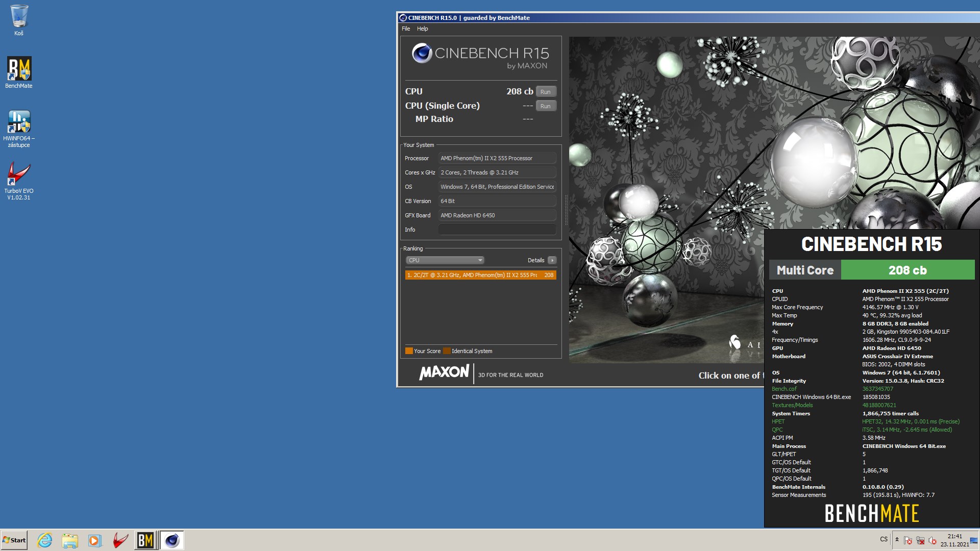This screenshot has height=551, width=980.
Task: Open the BenchMate desktop shortcut
Action: tap(19, 72)
